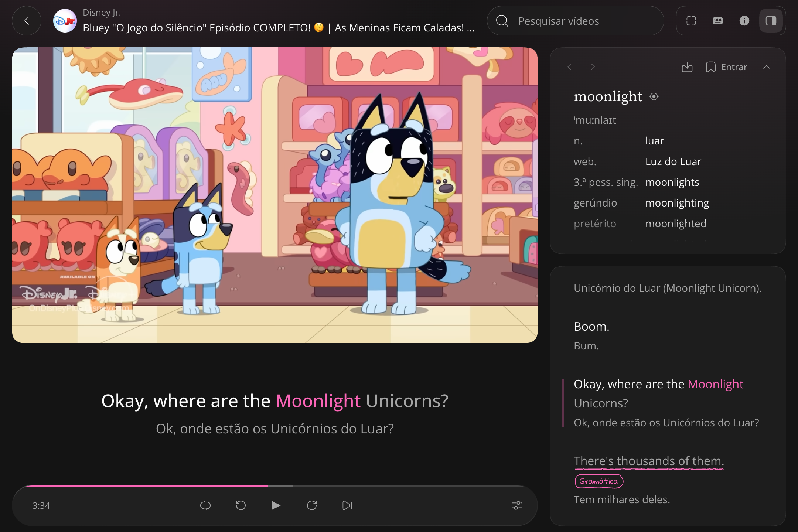The height and width of the screenshot is (532, 798).
Task: Open playback settings sliders icon
Action: 517,505
